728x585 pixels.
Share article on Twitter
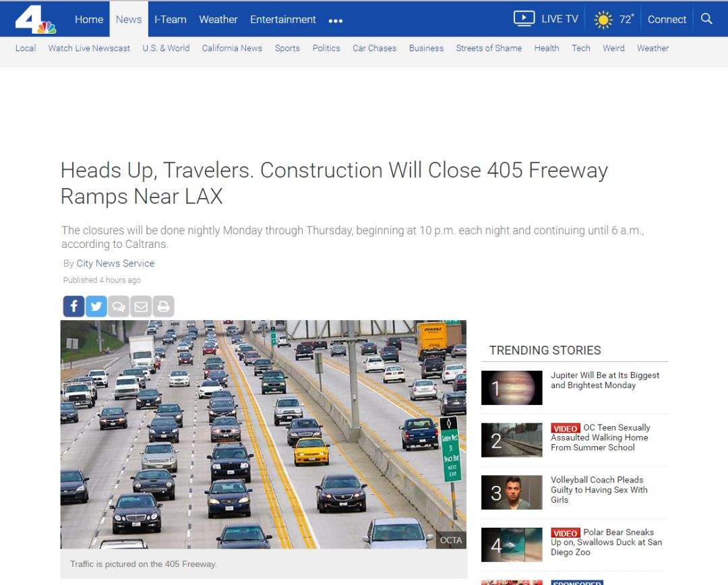click(96, 307)
